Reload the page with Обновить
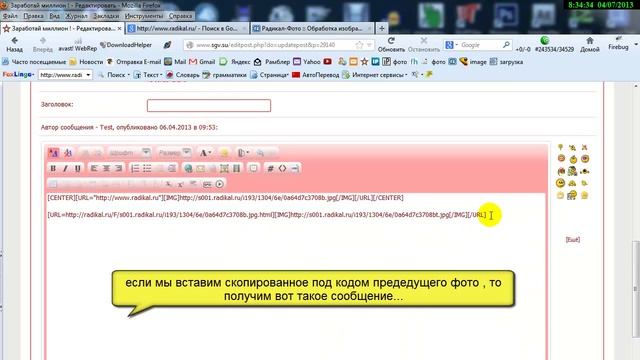Viewport: 640px width, 360px height. click(x=391, y=44)
